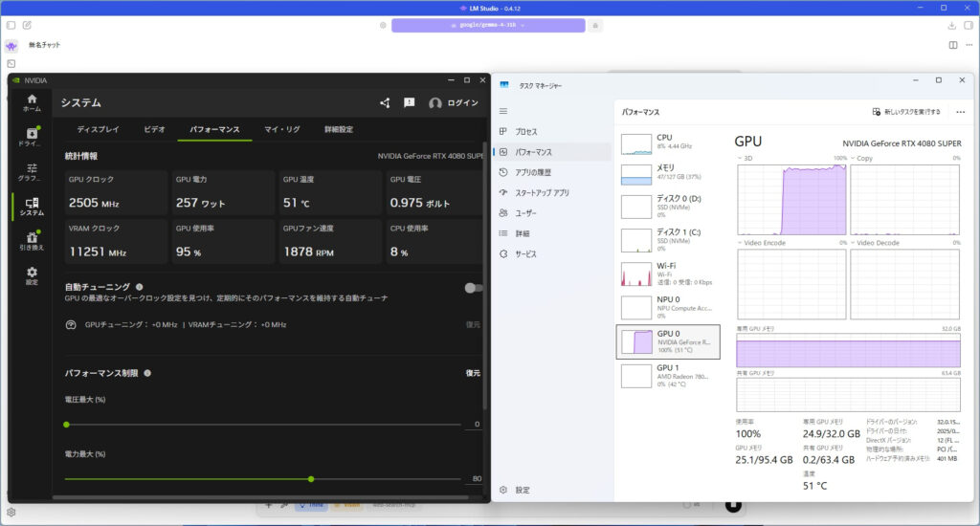
Task: Click the share icon in NVIDIA header
Action: pos(385,103)
